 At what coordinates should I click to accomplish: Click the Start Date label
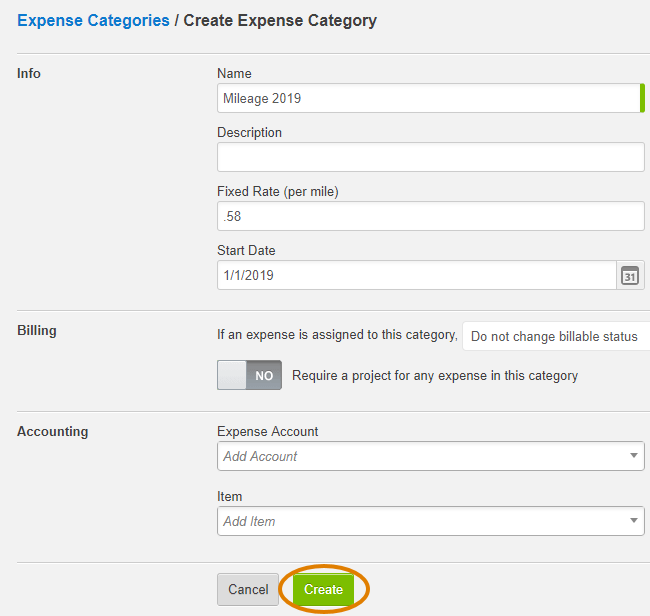[x=246, y=250]
